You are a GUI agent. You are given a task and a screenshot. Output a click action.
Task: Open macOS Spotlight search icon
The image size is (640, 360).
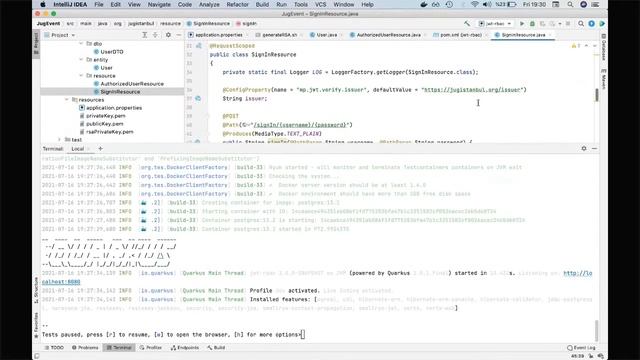570,4
